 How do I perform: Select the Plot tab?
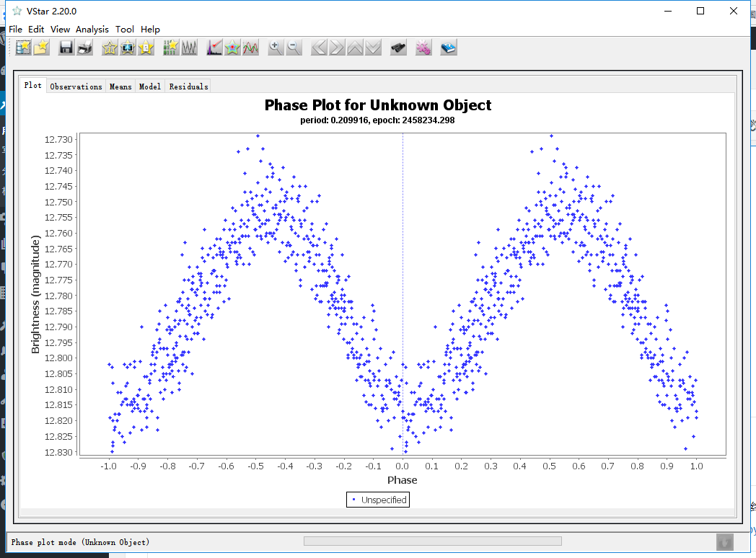coord(33,85)
